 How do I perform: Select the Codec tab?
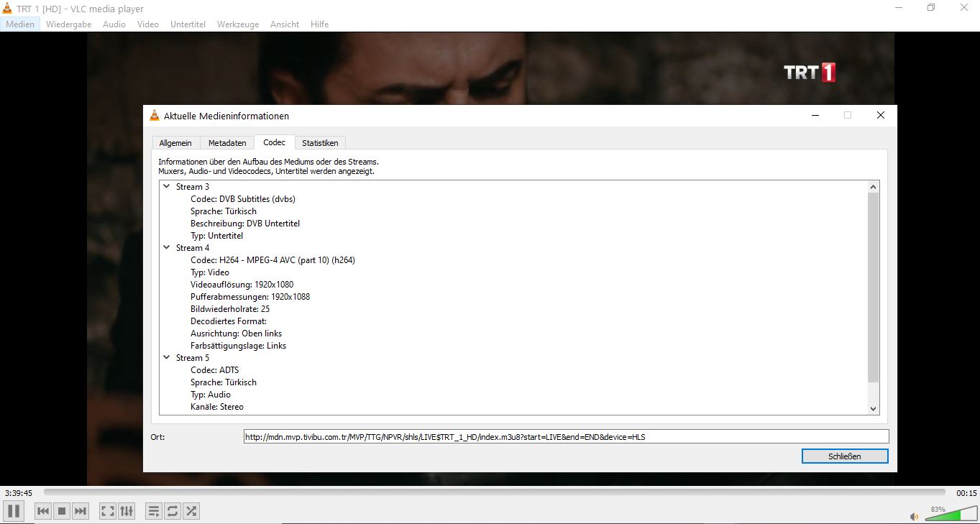pyautogui.click(x=274, y=142)
